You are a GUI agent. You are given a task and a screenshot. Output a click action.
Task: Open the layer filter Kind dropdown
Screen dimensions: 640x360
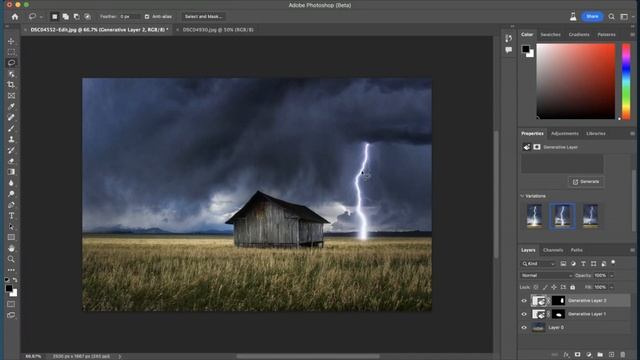coord(538,264)
